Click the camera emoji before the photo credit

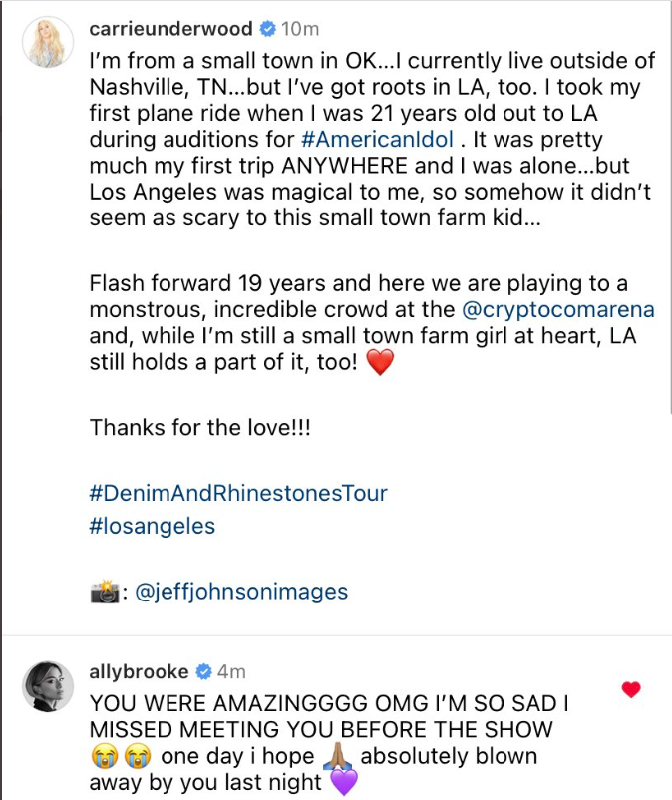[x=104, y=592]
